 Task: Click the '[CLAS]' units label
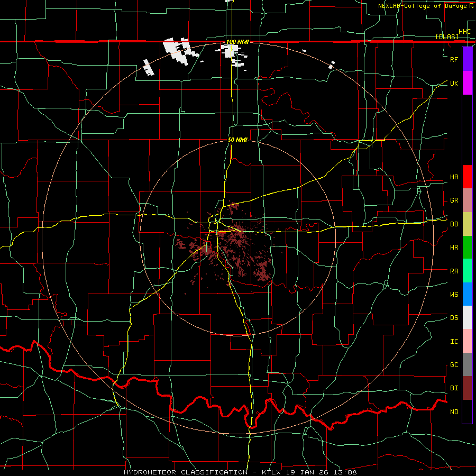click(x=447, y=36)
